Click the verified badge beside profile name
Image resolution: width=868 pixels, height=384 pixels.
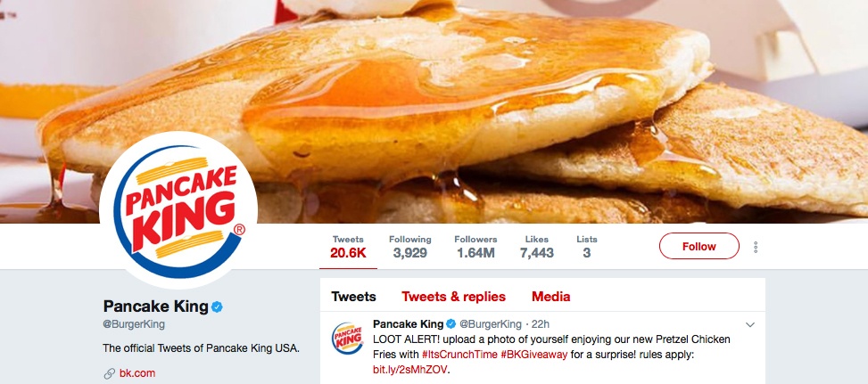coord(217,307)
